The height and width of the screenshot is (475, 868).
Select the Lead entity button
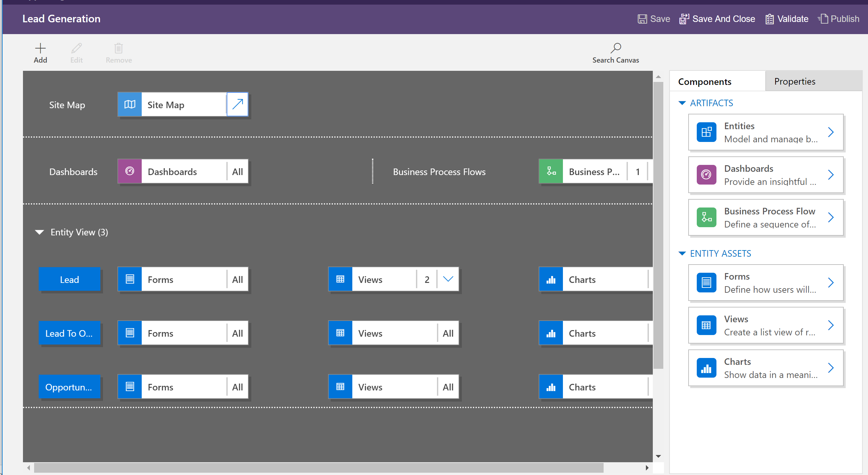pyautogui.click(x=70, y=279)
